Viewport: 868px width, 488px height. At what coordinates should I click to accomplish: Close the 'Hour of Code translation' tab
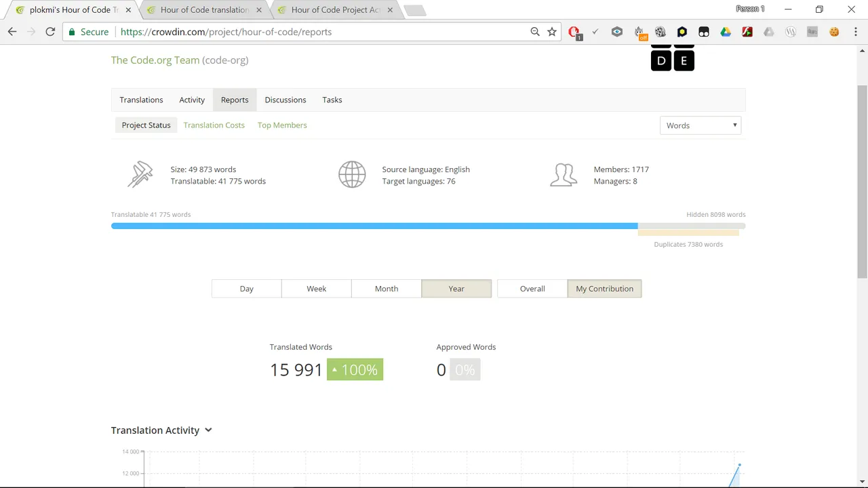click(259, 10)
